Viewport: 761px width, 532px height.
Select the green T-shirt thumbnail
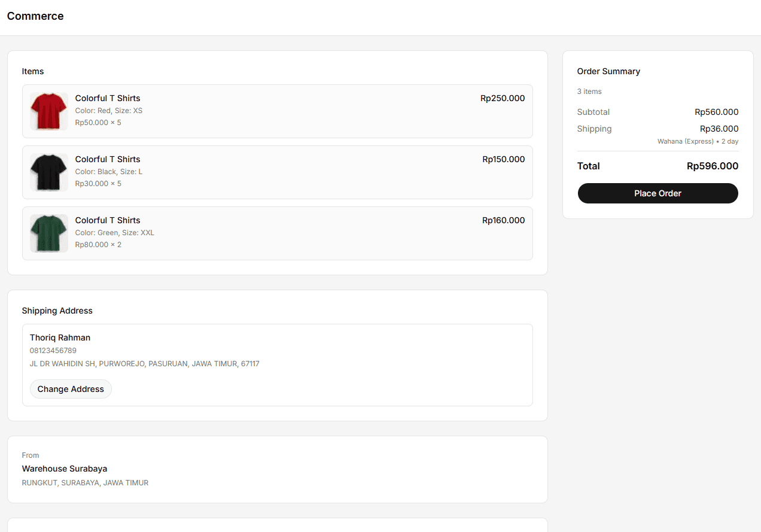click(49, 233)
